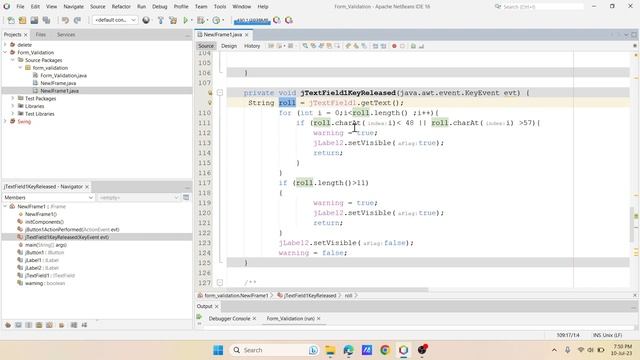Toggle the fifth Navigator filter icon at bottom
Screen dimensions: 640x360
click(x=49, y=325)
